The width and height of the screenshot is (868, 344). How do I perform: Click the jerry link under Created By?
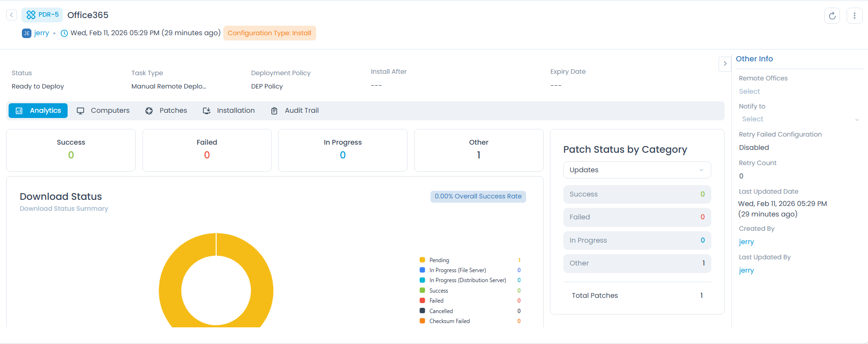(x=746, y=242)
